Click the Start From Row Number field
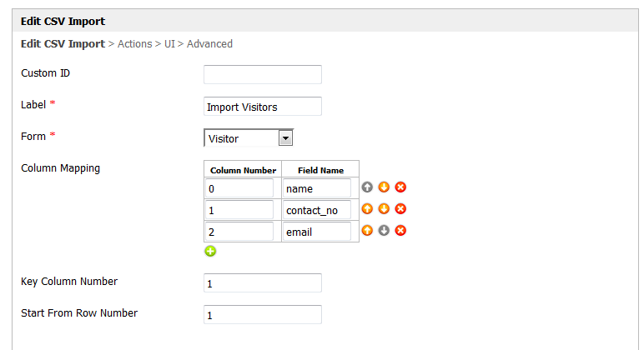This screenshot has height=350, width=644. click(262, 315)
